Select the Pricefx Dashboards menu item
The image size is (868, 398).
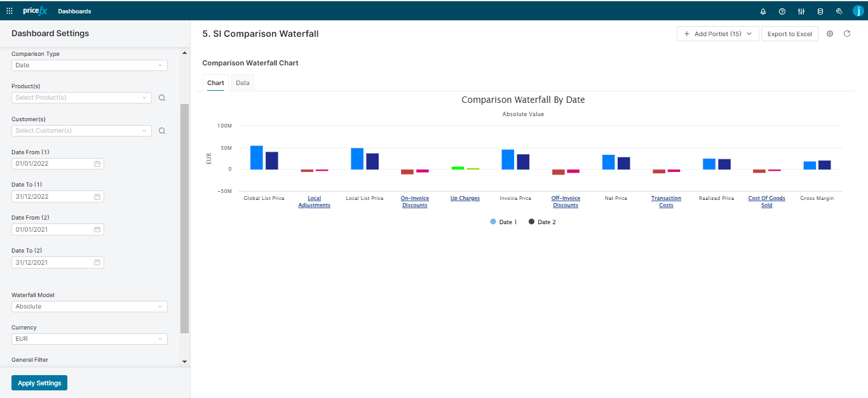click(74, 11)
